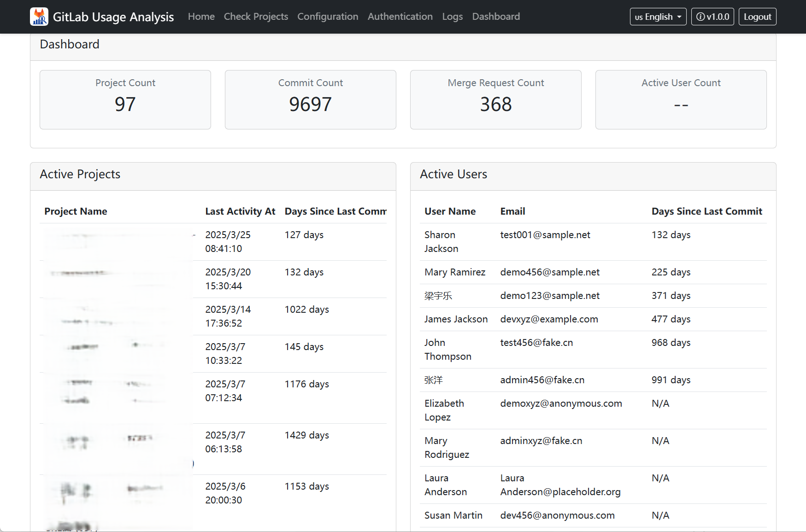Click the demo123@sample.net email

[x=550, y=296]
